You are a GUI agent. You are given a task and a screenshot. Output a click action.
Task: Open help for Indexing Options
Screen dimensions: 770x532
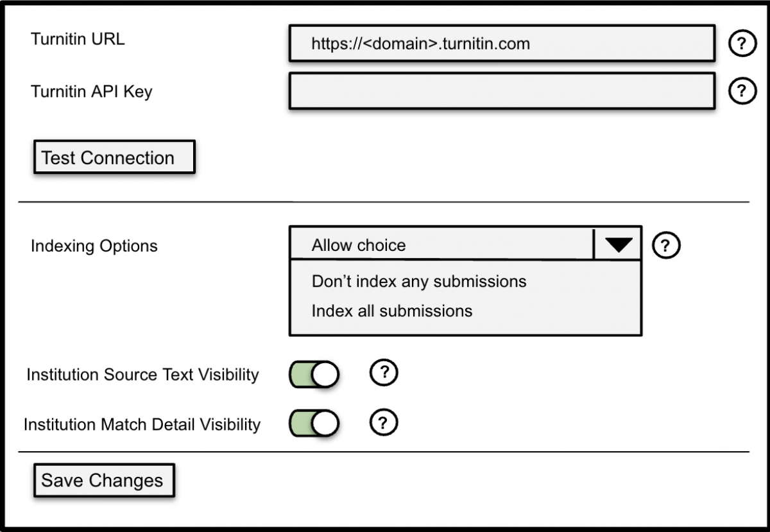(x=666, y=245)
